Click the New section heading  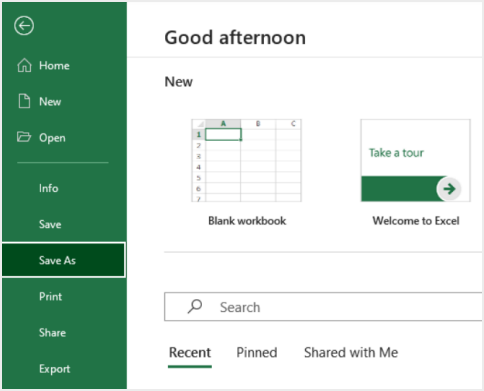(x=179, y=82)
